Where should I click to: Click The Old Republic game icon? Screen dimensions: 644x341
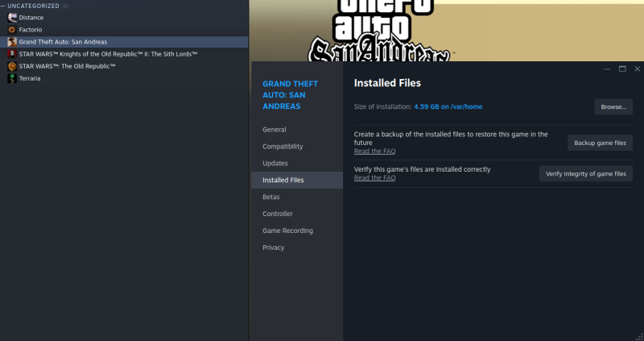[x=12, y=66]
